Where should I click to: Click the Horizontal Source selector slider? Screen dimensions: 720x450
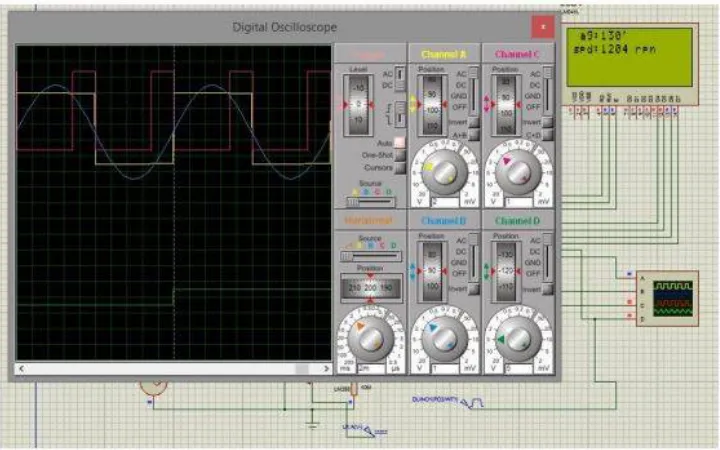point(371,256)
